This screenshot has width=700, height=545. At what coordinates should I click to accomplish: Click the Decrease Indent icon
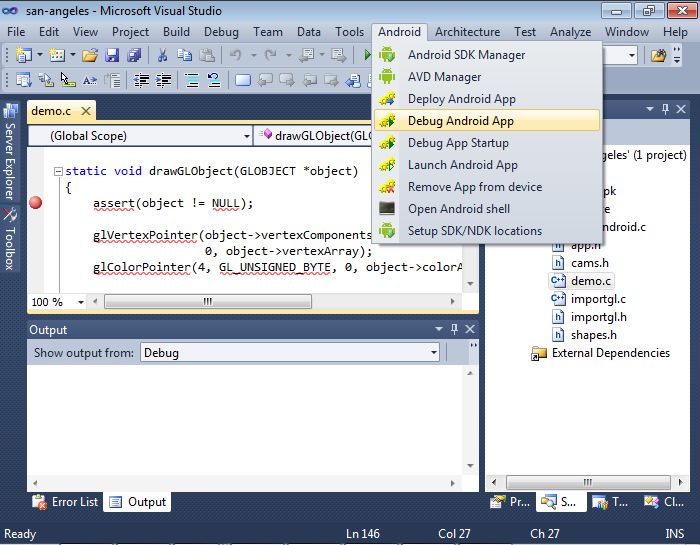pos(142,80)
